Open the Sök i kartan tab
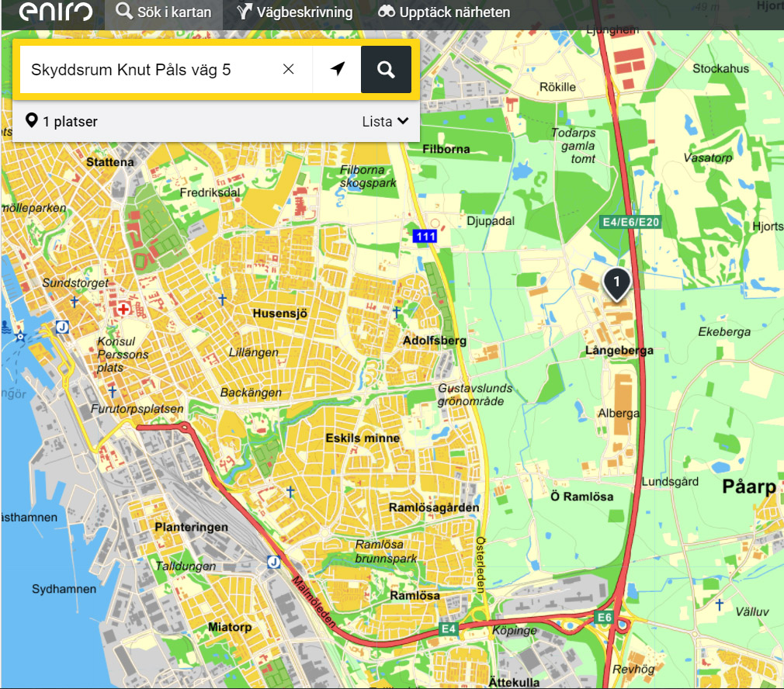 [164, 12]
